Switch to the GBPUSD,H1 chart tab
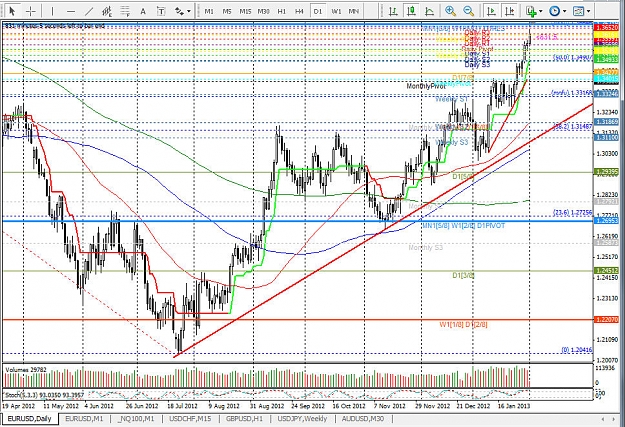 244,419
